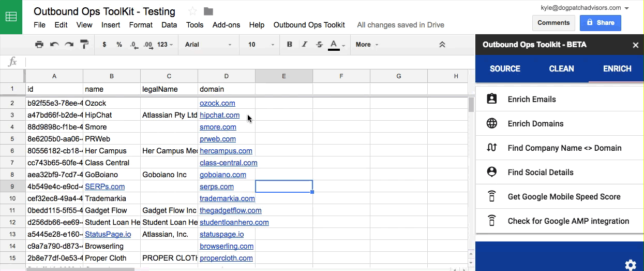Open the Format menu
This screenshot has height=271, width=644.
141,25
